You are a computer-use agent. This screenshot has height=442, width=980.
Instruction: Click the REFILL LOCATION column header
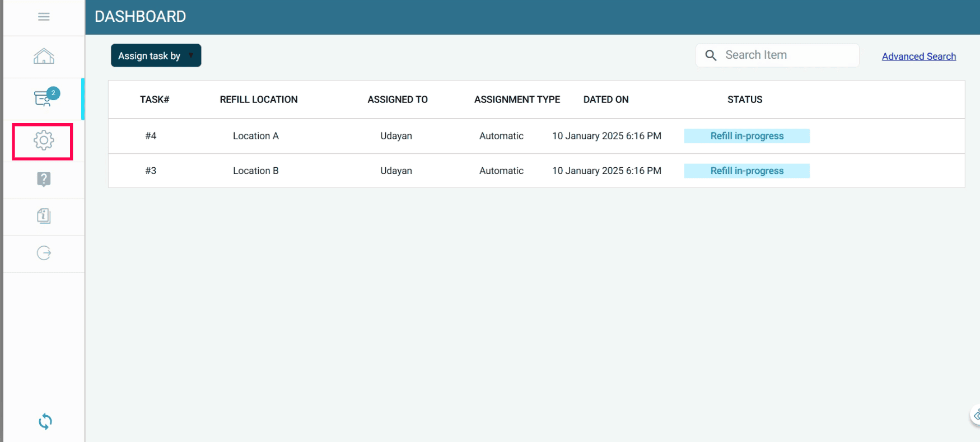tap(258, 100)
